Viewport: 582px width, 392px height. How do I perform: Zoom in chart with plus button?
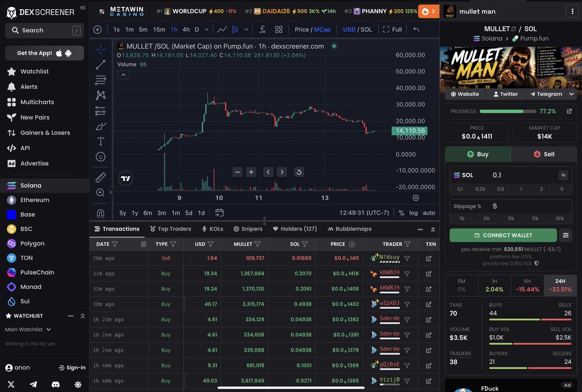tap(251, 172)
